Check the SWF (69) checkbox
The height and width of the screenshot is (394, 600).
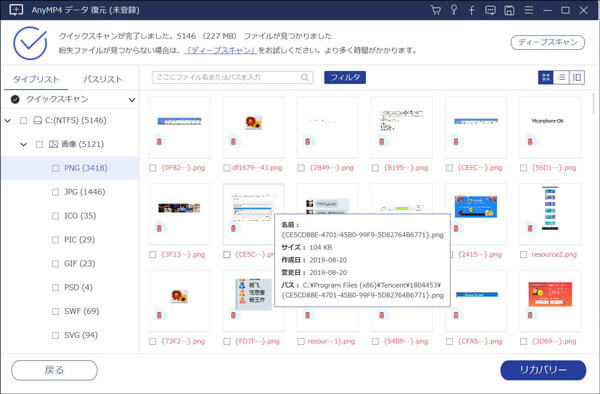click(x=55, y=311)
